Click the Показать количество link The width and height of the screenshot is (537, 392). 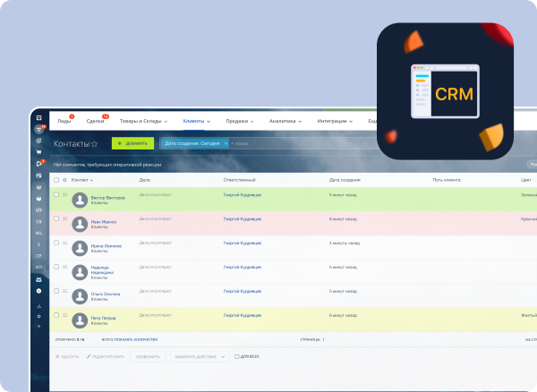click(136, 339)
